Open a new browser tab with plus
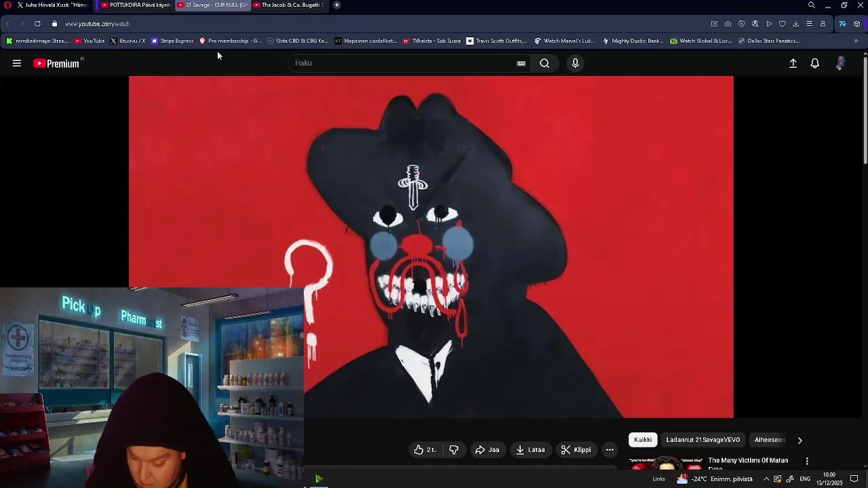Screen dimensions: 868x488 [337, 5]
